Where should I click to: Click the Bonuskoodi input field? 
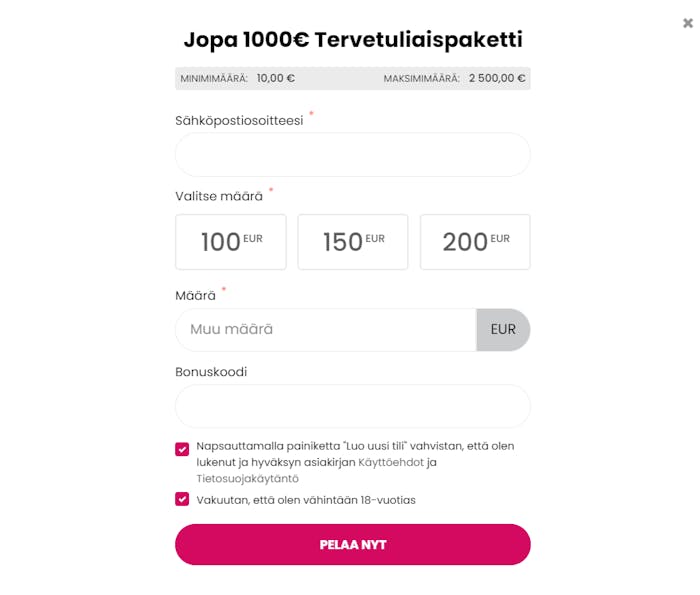[x=353, y=406]
